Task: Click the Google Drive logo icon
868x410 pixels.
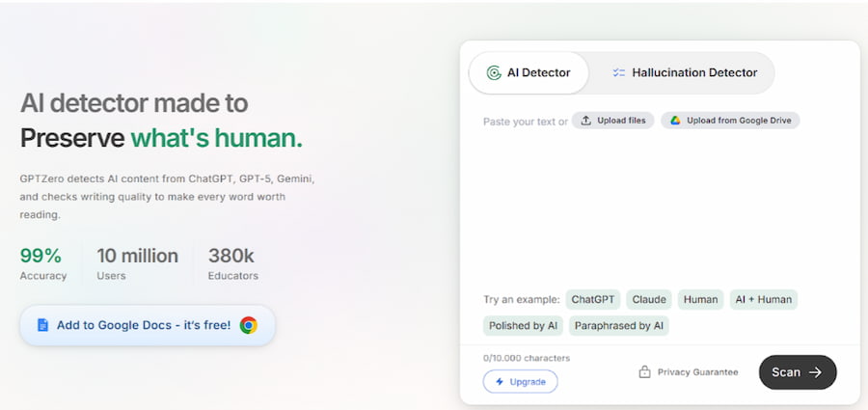Action: coord(675,121)
